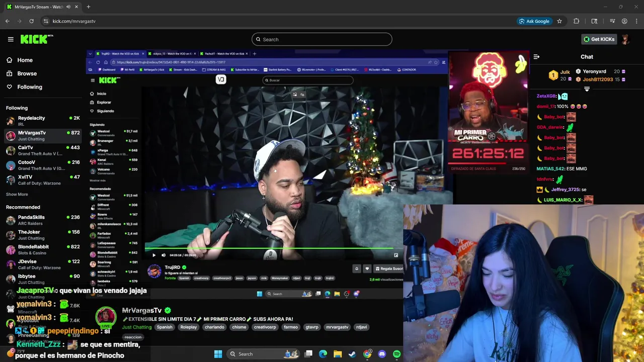Reload the kick.com page
The width and height of the screenshot is (644, 362).
31,21
